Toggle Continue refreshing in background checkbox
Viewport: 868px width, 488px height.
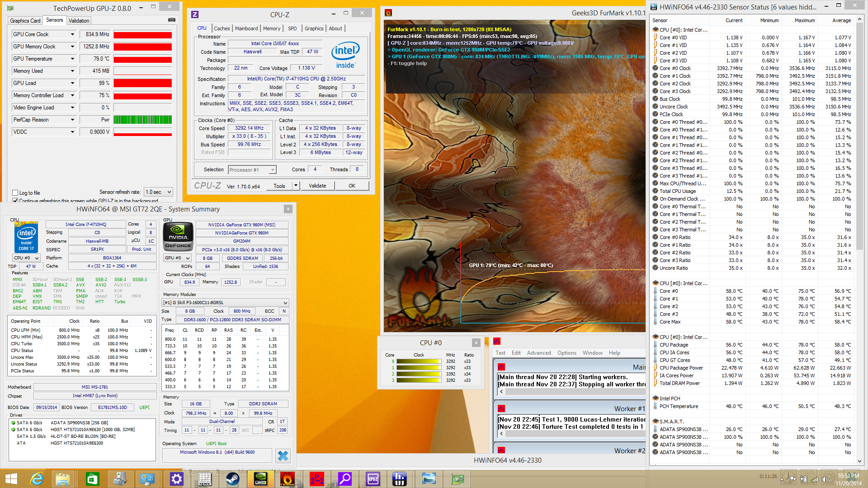point(15,201)
